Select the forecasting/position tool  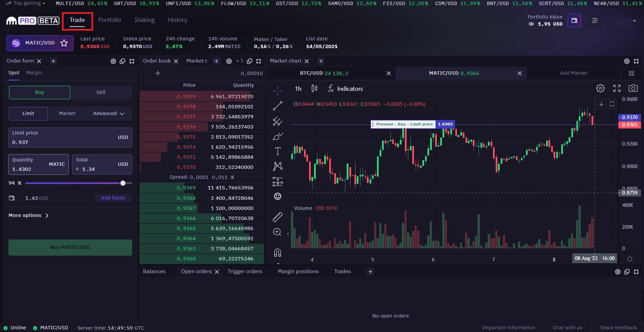[x=277, y=182]
